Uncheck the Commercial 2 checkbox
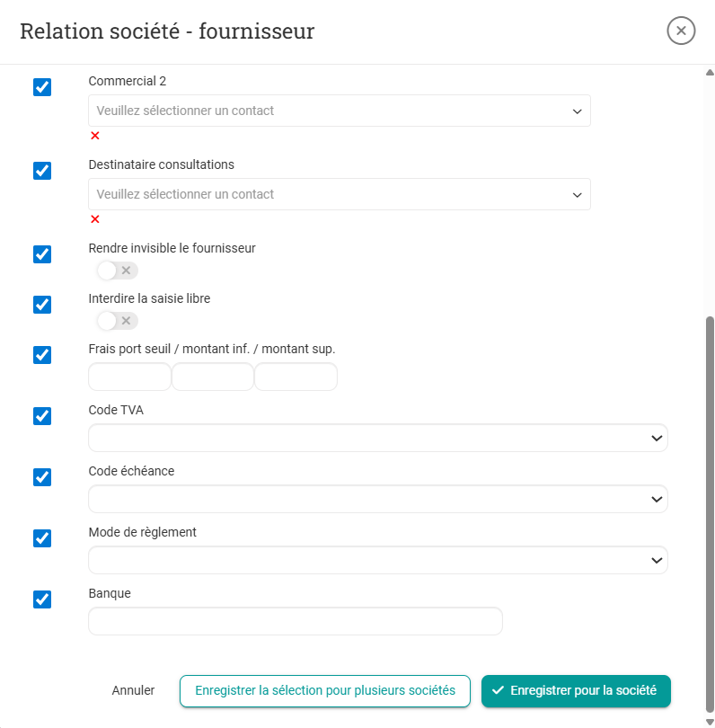 42,87
